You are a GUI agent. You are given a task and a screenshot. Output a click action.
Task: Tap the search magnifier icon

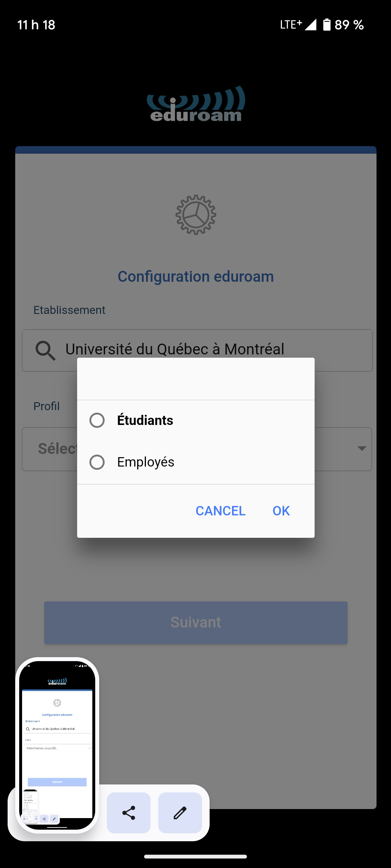pyautogui.click(x=45, y=350)
